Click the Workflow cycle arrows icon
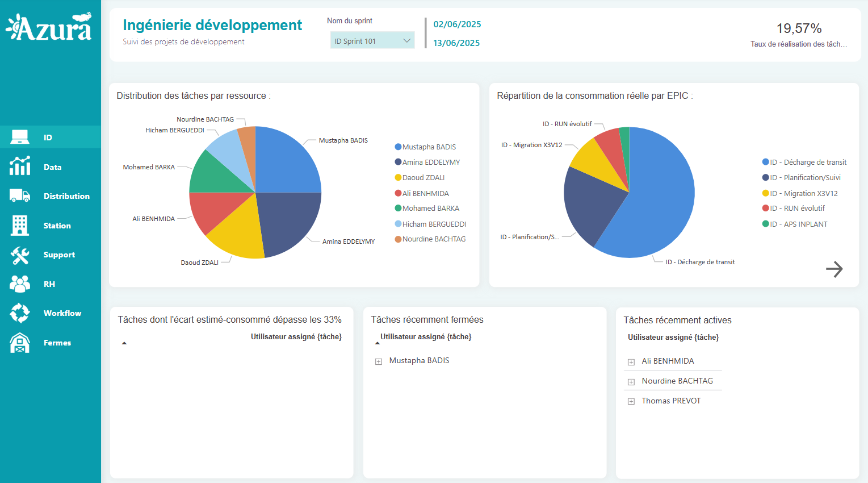This screenshot has width=868, height=483. (x=20, y=313)
